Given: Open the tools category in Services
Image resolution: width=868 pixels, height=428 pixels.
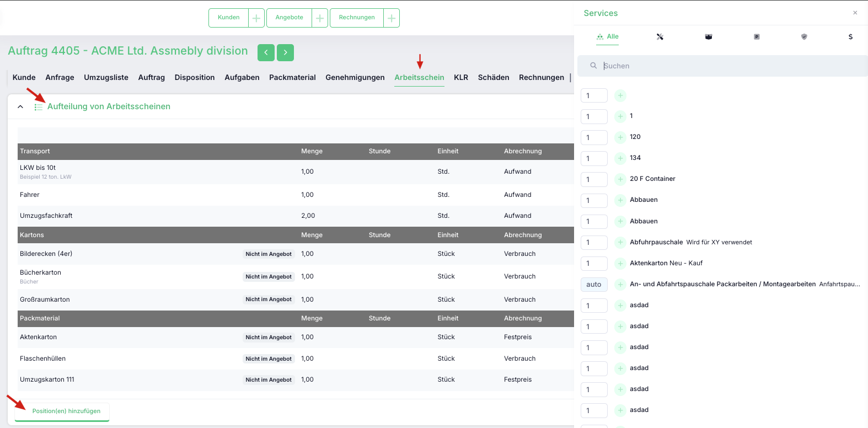Looking at the screenshot, I should [x=660, y=37].
